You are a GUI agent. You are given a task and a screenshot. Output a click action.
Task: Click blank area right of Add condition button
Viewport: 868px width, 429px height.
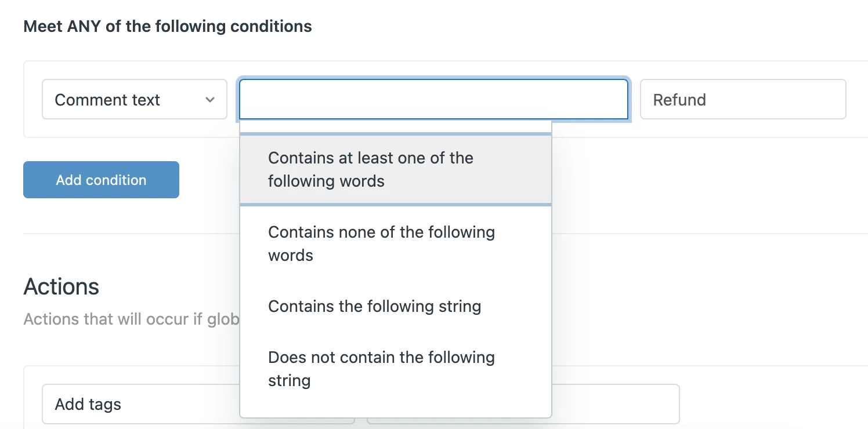tap(209, 180)
